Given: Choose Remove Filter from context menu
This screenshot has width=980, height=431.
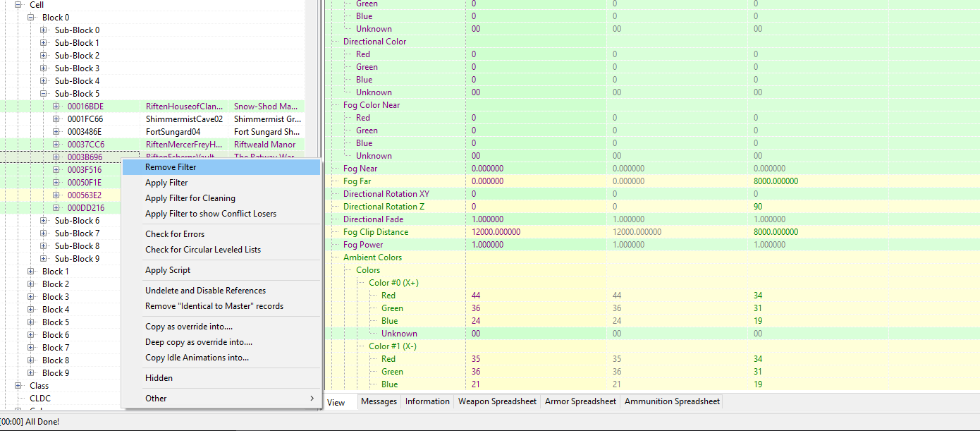Looking at the screenshot, I should 221,167.
